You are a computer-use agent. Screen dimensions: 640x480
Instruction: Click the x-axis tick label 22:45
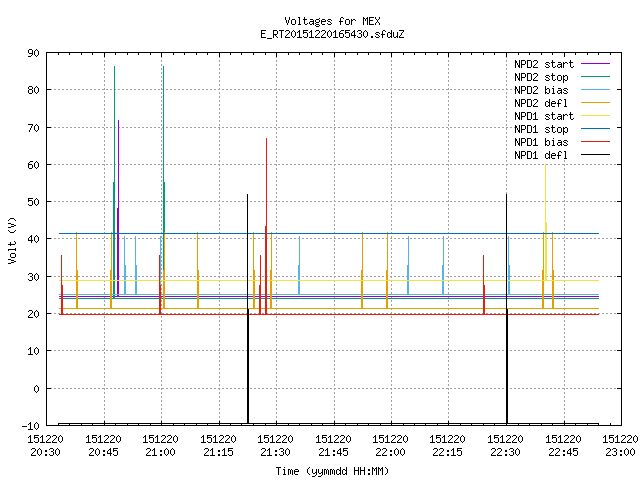pyautogui.click(x=564, y=452)
